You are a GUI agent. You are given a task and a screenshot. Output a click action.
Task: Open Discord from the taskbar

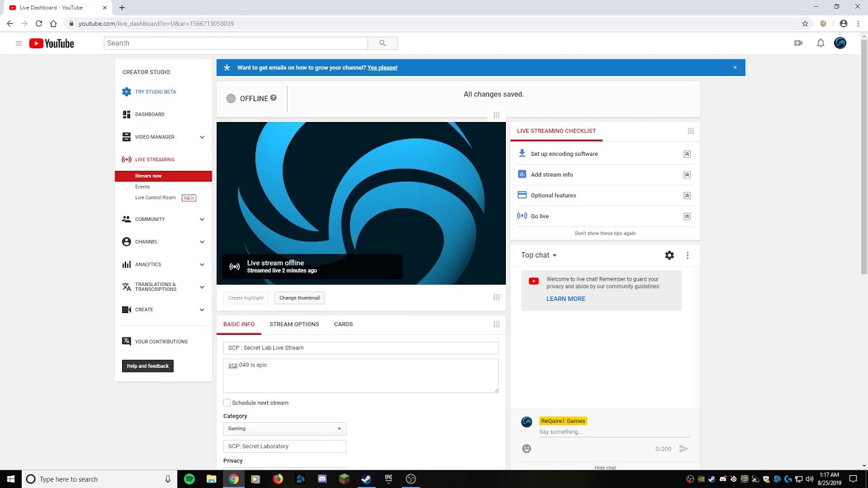[322, 479]
